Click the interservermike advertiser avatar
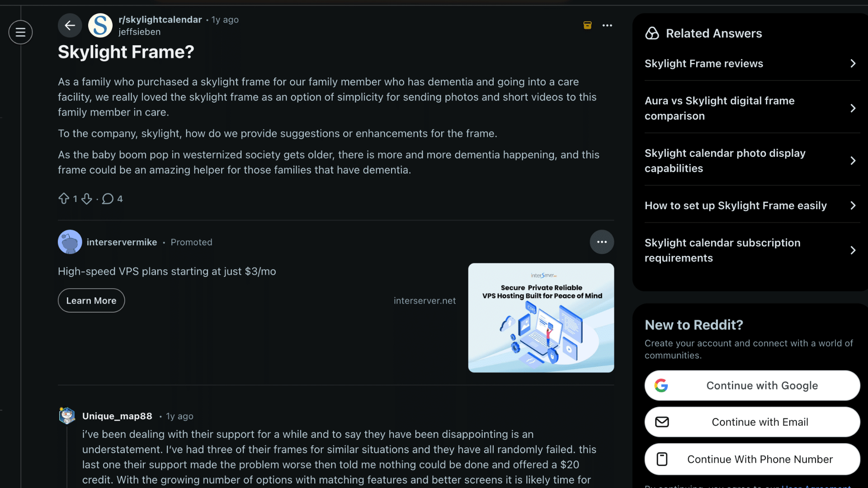This screenshot has width=868, height=488. (70, 242)
